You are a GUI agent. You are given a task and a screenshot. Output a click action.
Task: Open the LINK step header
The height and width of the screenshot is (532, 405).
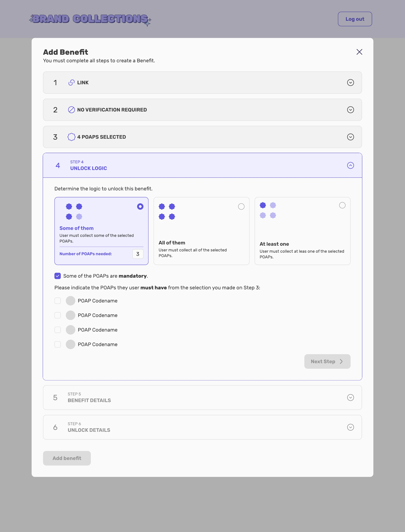click(x=202, y=83)
